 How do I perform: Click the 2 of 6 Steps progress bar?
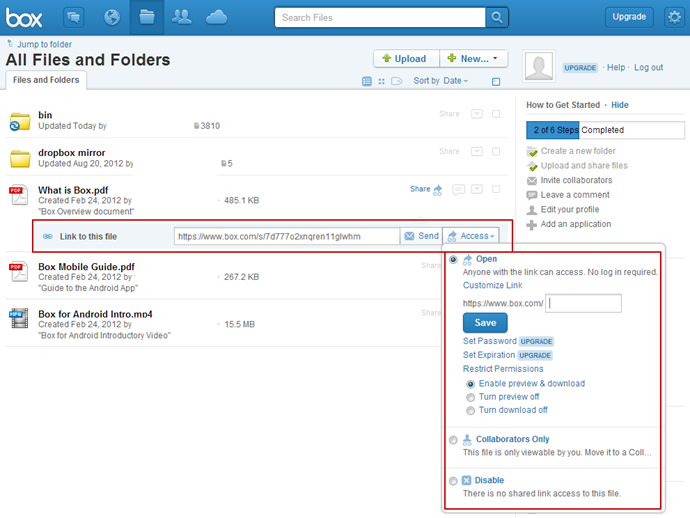click(x=605, y=130)
